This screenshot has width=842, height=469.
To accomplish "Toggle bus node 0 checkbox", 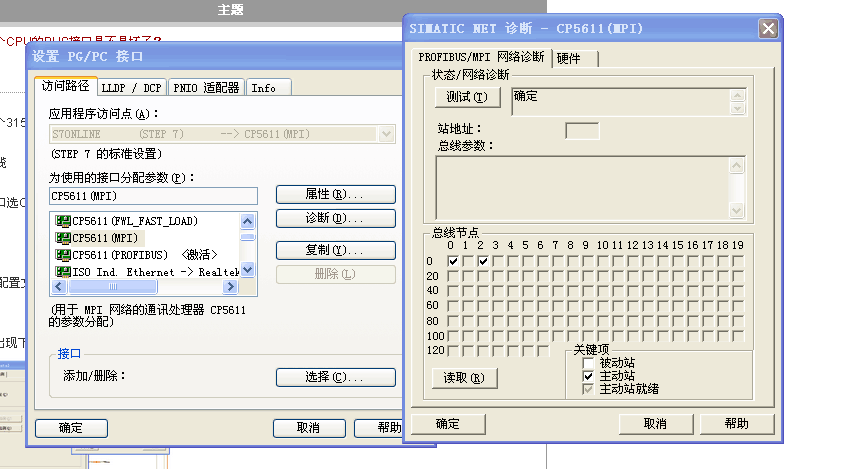I will pyautogui.click(x=453, y=261).
